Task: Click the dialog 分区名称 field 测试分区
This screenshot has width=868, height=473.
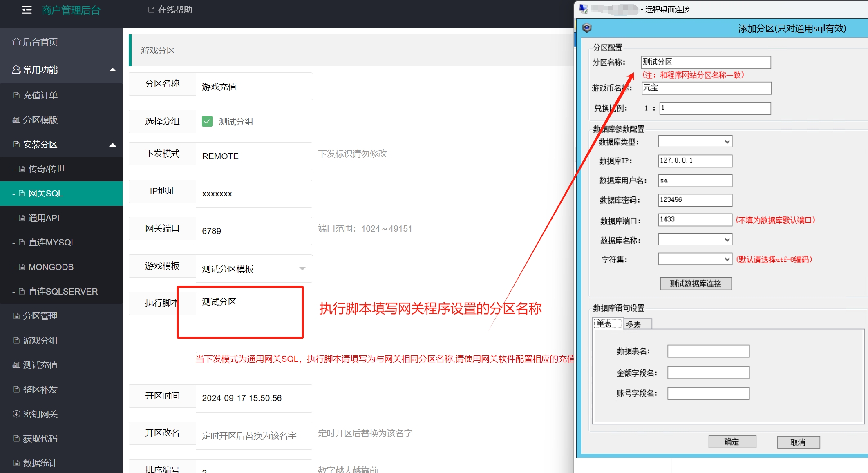Action: pos(706,62)
